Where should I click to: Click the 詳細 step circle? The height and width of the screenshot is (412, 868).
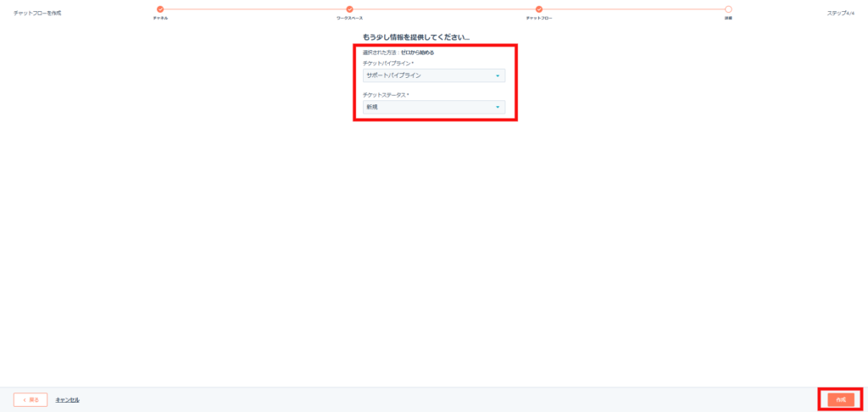click(x=728, y=9)
